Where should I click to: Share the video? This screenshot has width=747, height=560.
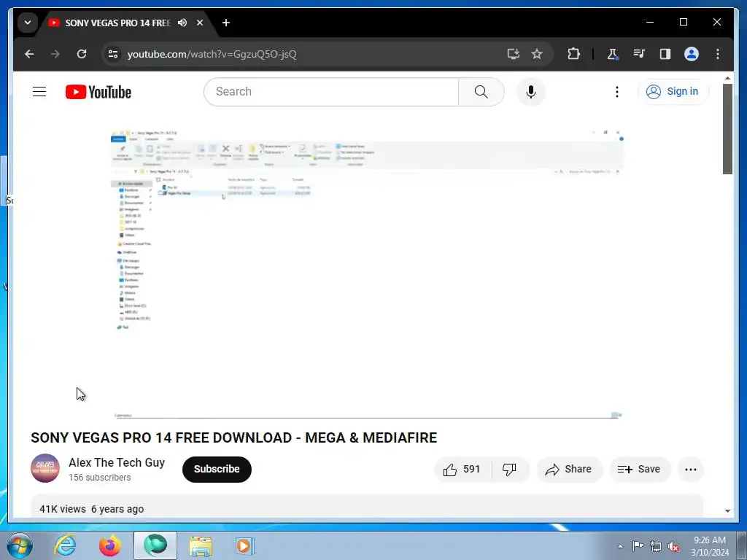[570, 470]
